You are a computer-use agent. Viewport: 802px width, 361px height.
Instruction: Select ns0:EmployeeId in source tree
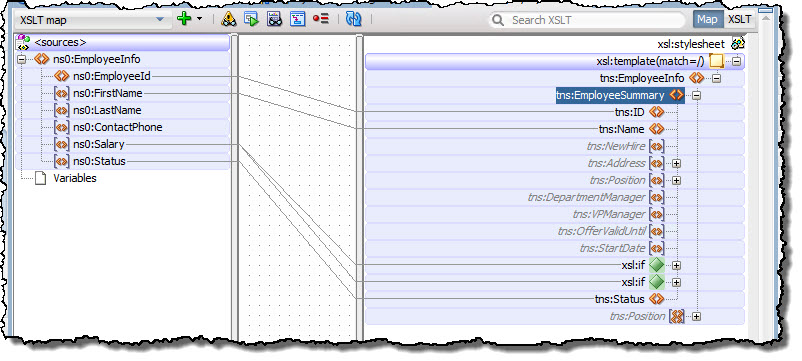pyautogui.click(x=112, y=76)
